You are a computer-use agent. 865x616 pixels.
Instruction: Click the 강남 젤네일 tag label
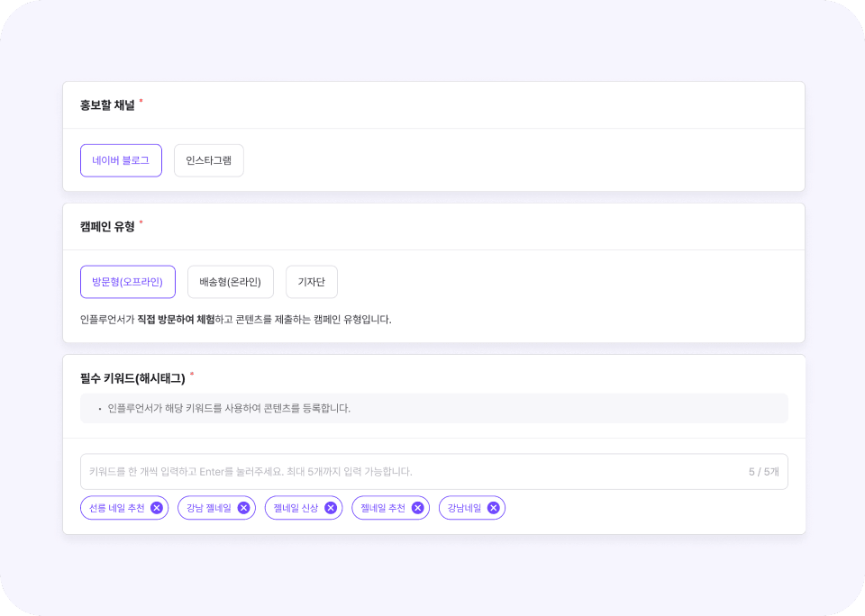click(x=209, y=508)
